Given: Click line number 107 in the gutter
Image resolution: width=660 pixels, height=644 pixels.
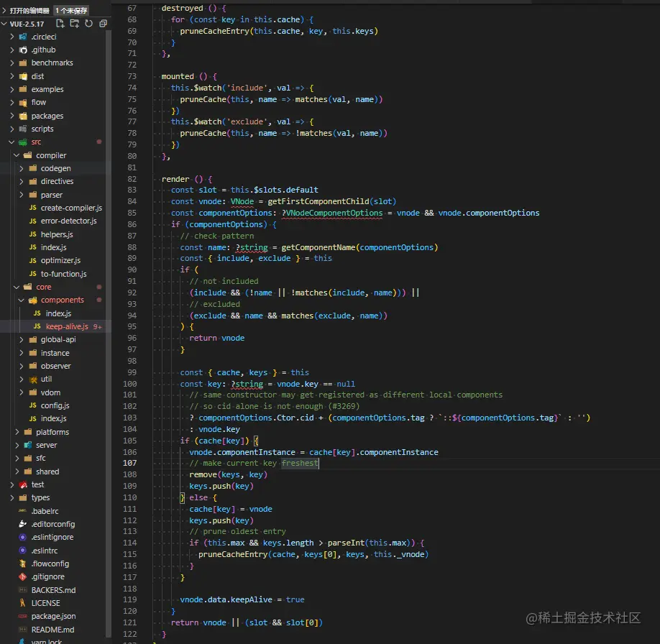Looking at the screenshot, I should [x=129, y=463].
